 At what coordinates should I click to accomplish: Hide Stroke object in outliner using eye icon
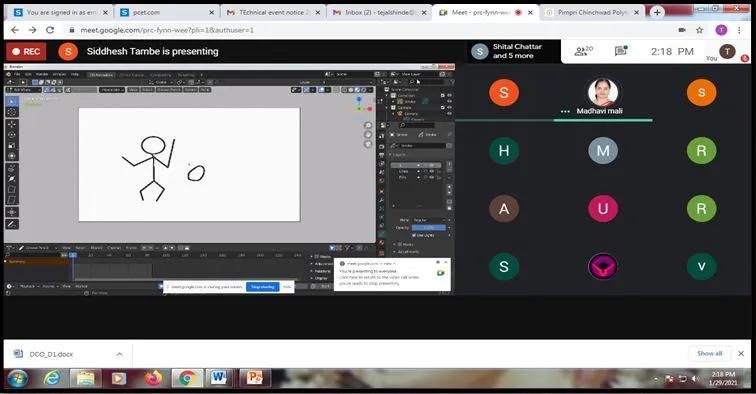449,101
